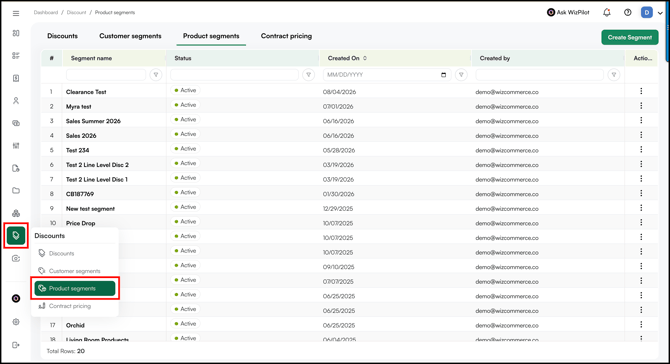This screenshot has height=364, width=670.
Task: Click the Created by filter icon
Action: [x=614, y=75]
